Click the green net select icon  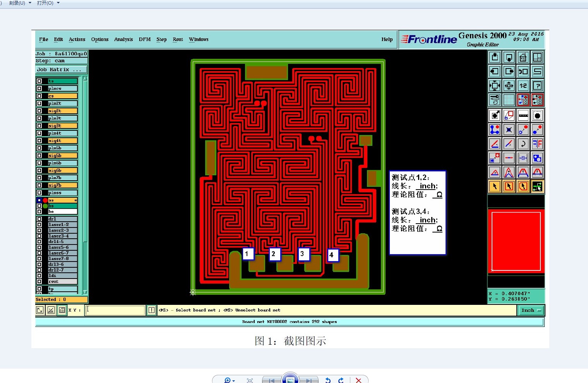[x=537, y=186]
